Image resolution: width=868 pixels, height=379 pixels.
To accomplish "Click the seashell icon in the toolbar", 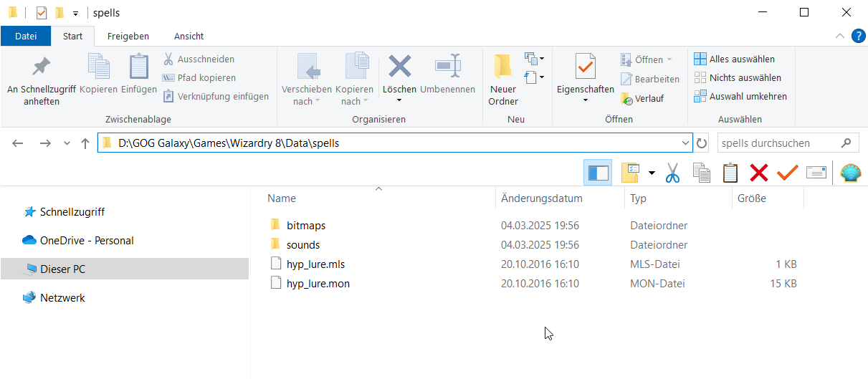I will tap(850, 173).
